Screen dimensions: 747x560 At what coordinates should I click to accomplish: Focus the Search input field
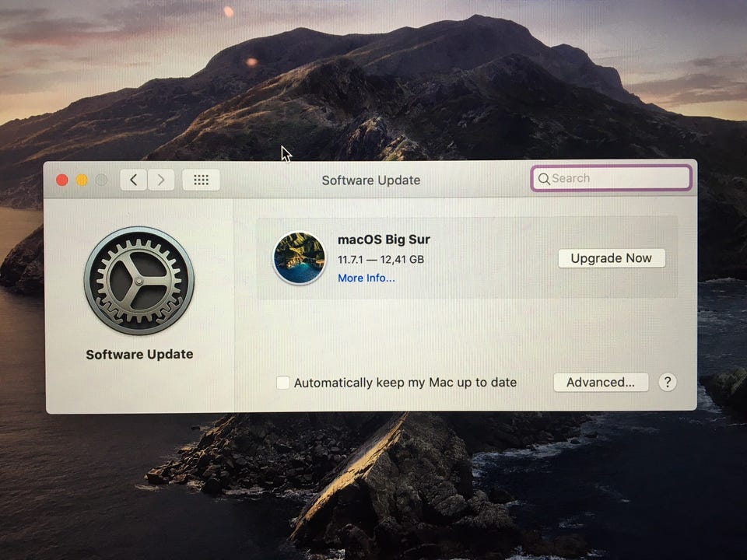point(612,178)
